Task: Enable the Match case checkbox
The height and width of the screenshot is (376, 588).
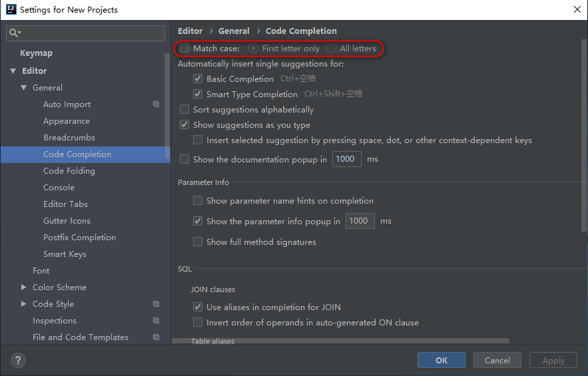Action: pos(184,48)
